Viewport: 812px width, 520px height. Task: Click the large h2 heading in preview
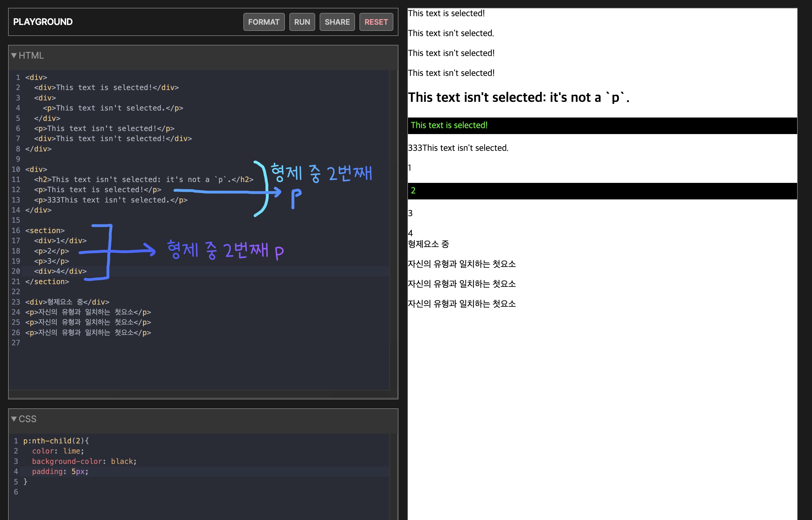click(x=518, y=98)
